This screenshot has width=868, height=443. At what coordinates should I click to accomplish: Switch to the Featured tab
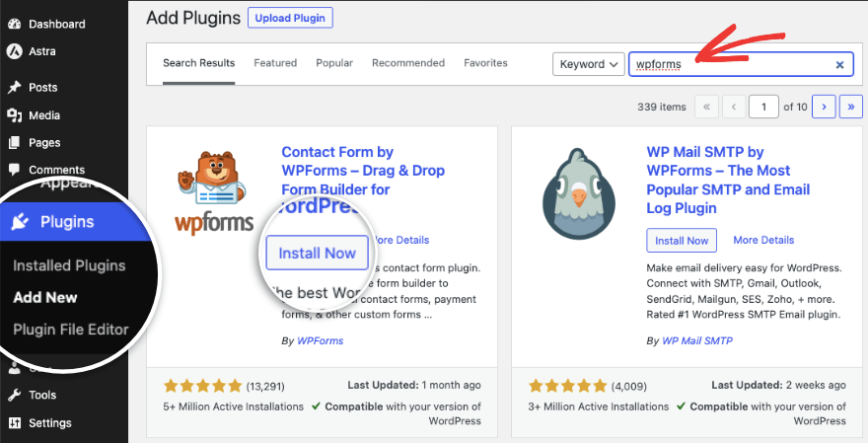click(275, 63)
